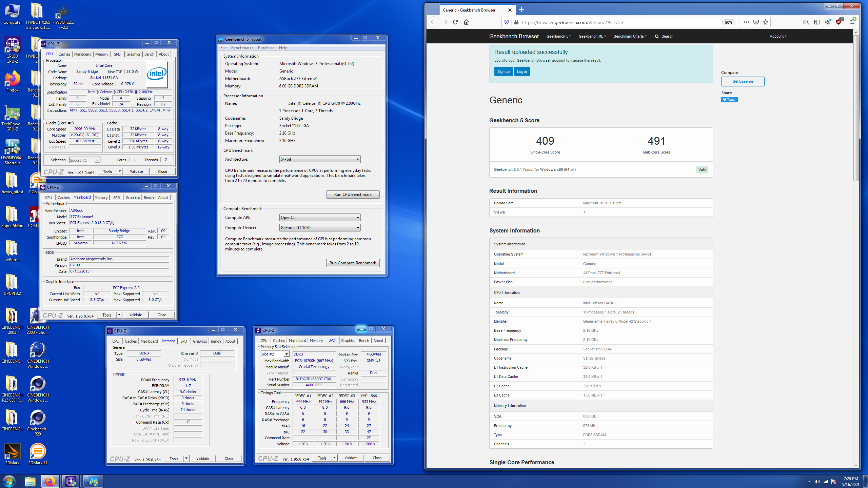The width and height of the screenshot is (868, 488).
Task: Open uBlock Origin extension icon
Action: [x=839, y=22]
